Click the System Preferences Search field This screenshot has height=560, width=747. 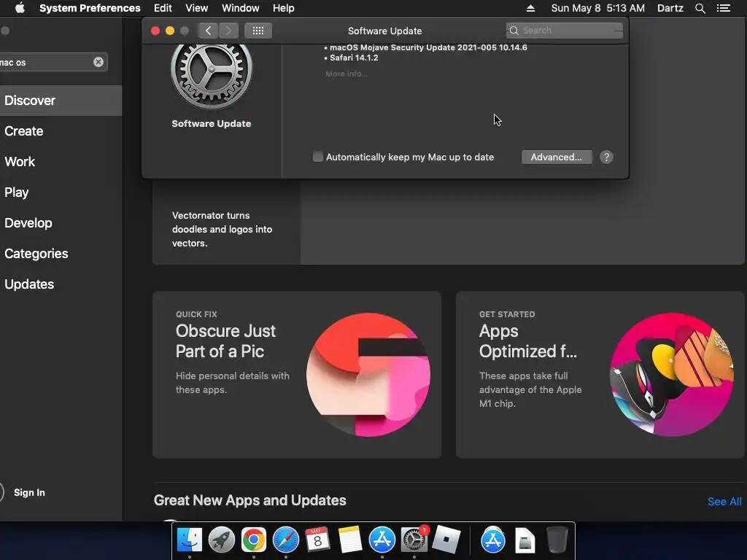(x=565, y=31)
